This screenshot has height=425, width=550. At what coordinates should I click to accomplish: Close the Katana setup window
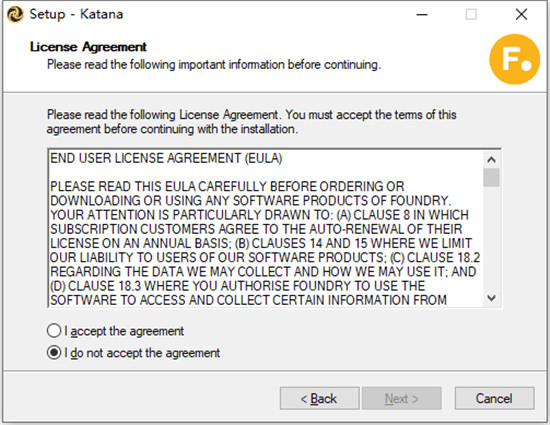pos(521,14)
